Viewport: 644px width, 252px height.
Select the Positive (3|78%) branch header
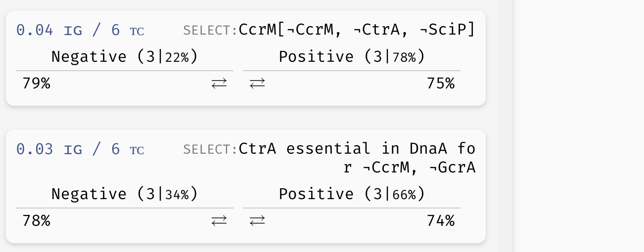click(352, 57)
